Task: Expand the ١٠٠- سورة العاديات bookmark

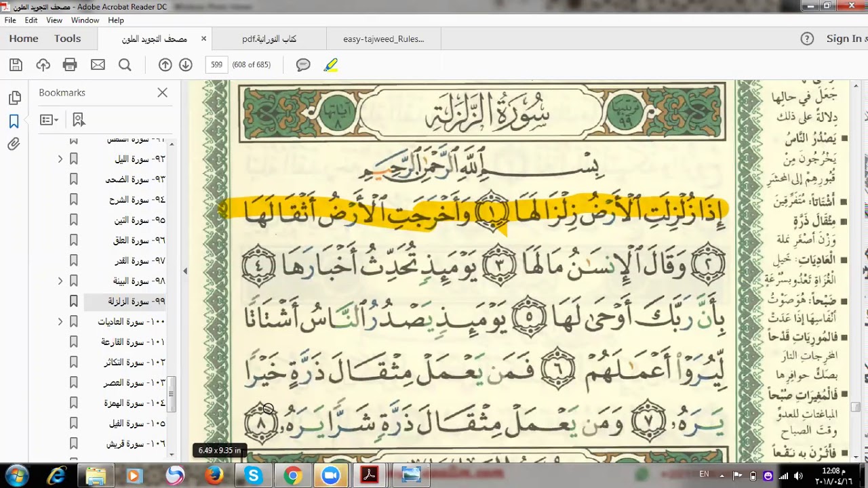Action: tap(60, 322)
